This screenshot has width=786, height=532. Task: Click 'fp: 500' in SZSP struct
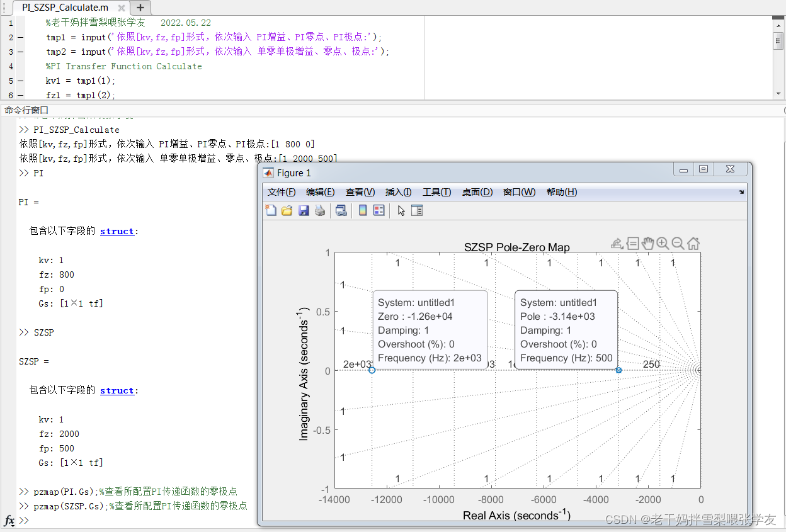point(56,448)
